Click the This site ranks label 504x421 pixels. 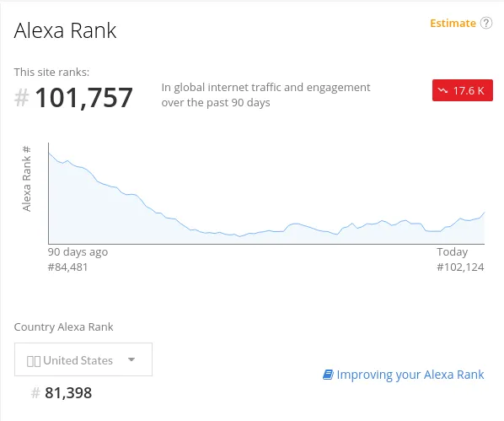pyautogui.click(x=51, y=72)
